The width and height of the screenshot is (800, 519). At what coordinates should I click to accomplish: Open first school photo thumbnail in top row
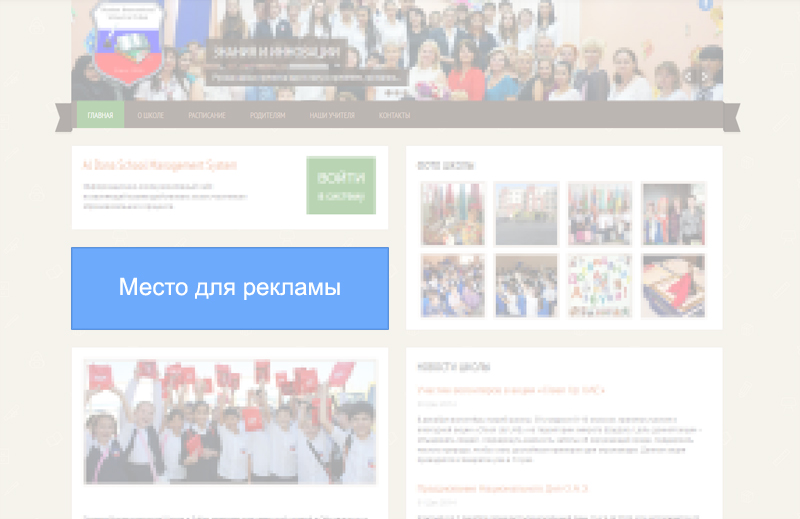tap(452, 213)
